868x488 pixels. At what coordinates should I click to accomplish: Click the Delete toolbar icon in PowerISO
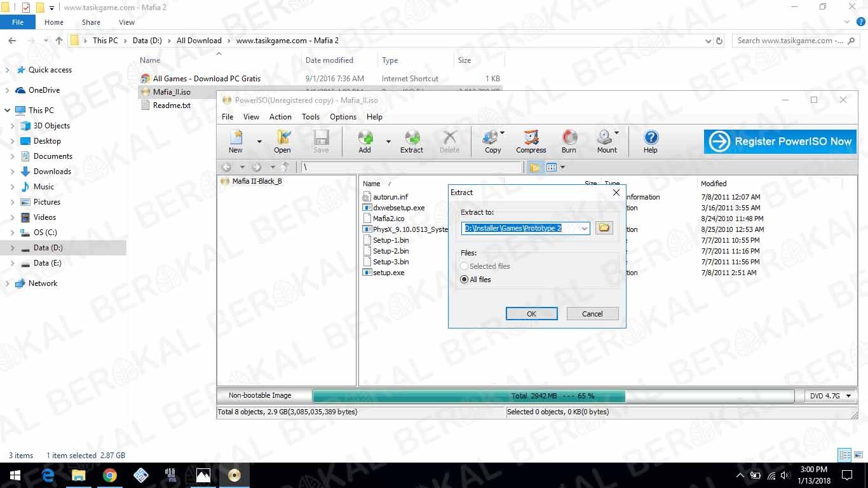coord(449,141)
